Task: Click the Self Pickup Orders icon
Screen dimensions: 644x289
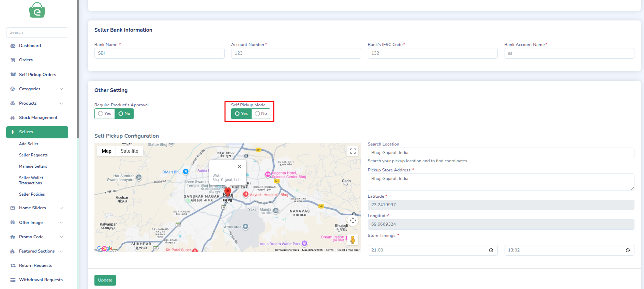Action: tap(13, 74)
